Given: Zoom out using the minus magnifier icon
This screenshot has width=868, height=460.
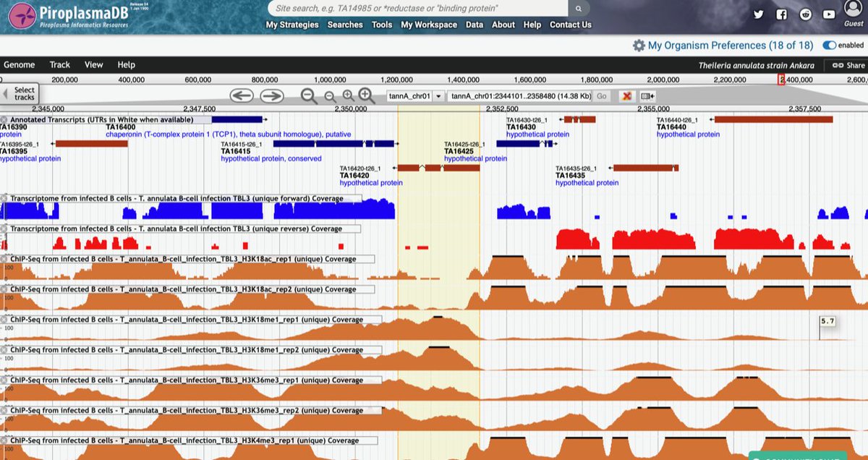Looking at the screenshot, I should [x=307, y=95].
